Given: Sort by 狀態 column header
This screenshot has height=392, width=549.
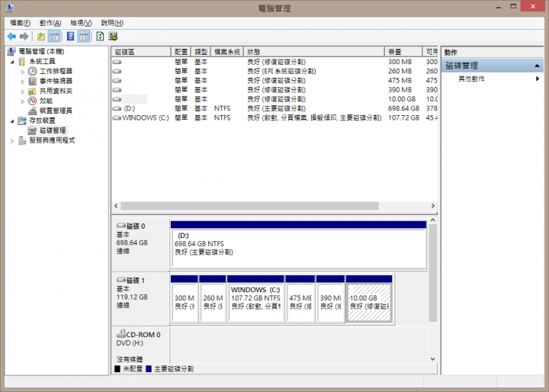Looking at the screenshot, I should tap(313, 52).
